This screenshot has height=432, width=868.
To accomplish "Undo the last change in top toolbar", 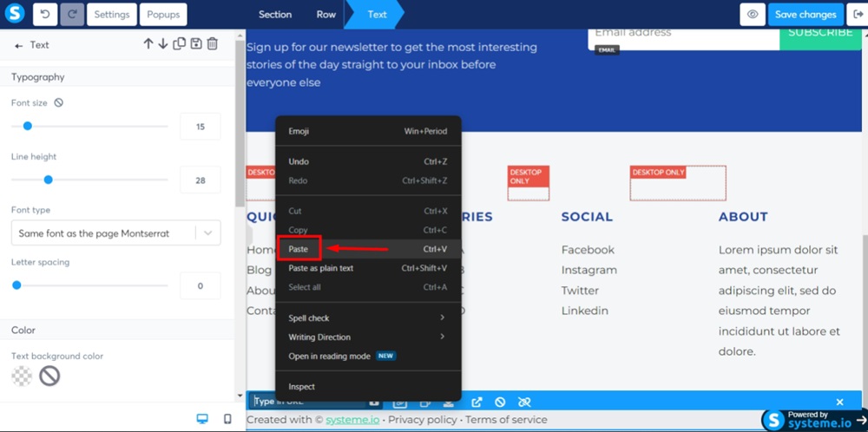I will [45, 15].
